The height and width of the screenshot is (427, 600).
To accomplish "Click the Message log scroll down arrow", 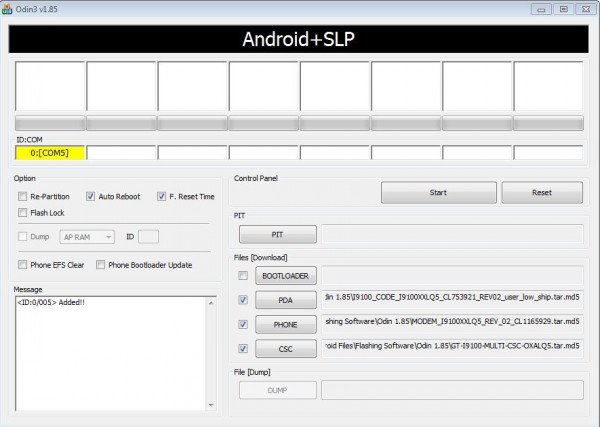I will click(x=211, y=405).
